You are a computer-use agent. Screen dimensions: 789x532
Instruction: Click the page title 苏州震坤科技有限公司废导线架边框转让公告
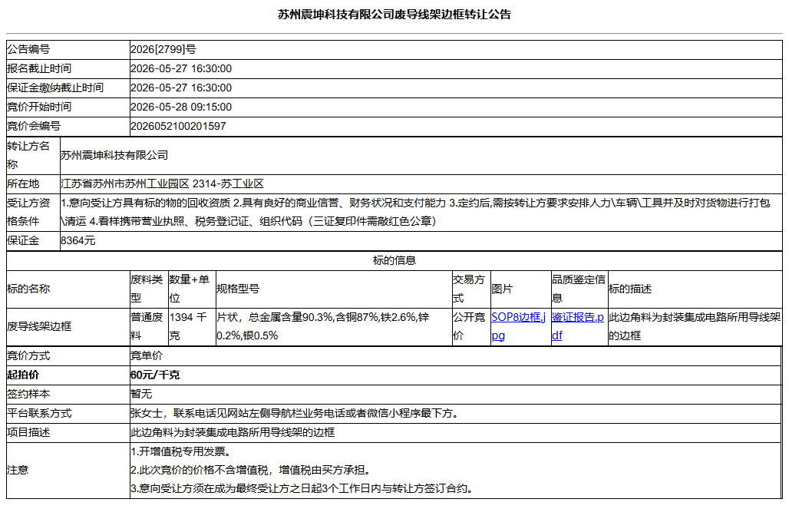394,15
